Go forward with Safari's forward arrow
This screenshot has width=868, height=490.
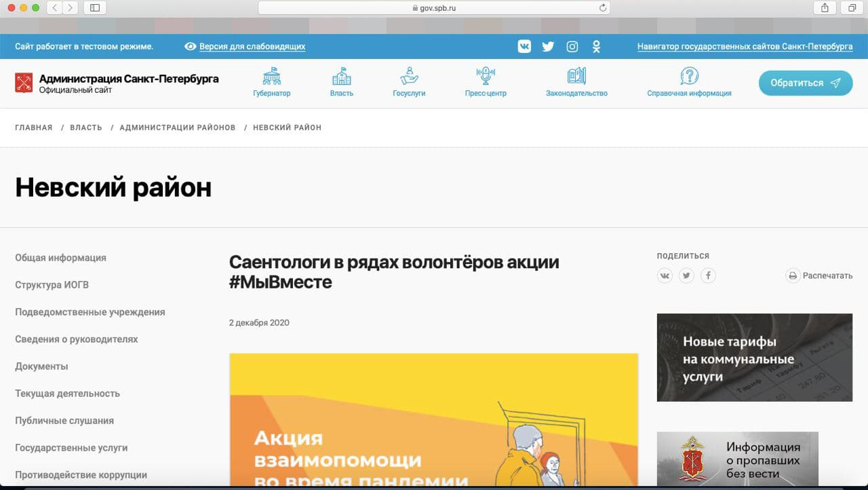pos(70,7)
